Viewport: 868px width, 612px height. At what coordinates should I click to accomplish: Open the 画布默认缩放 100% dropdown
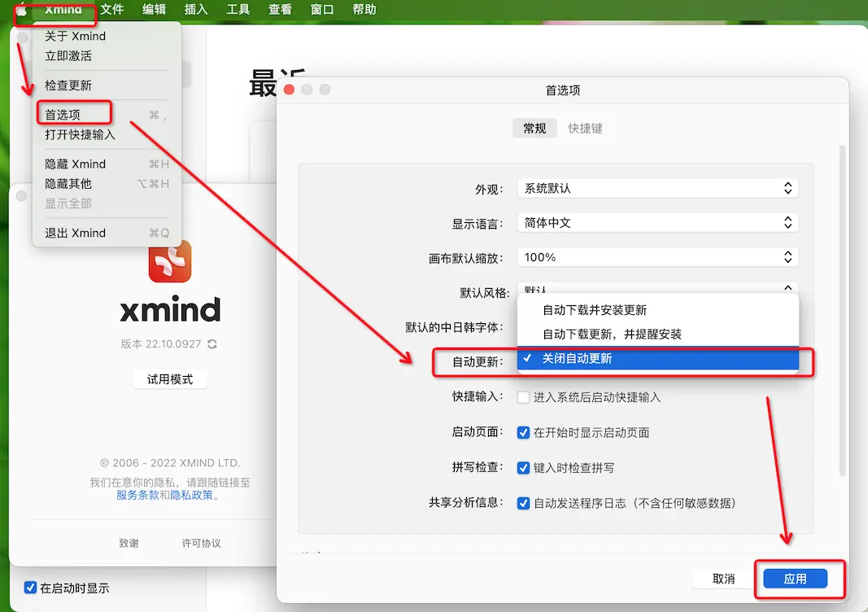click(x=657, y=257)
